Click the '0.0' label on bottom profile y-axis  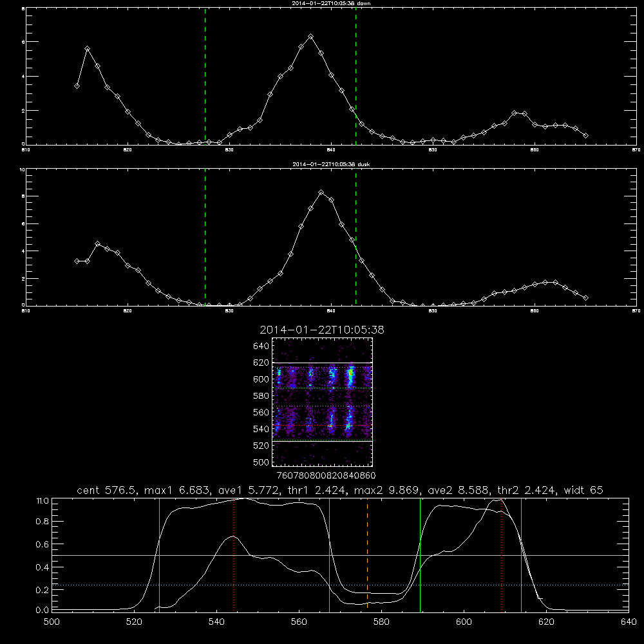(43, 610)
